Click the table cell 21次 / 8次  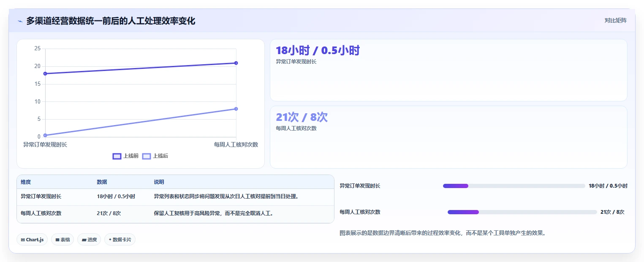(109, 213)
